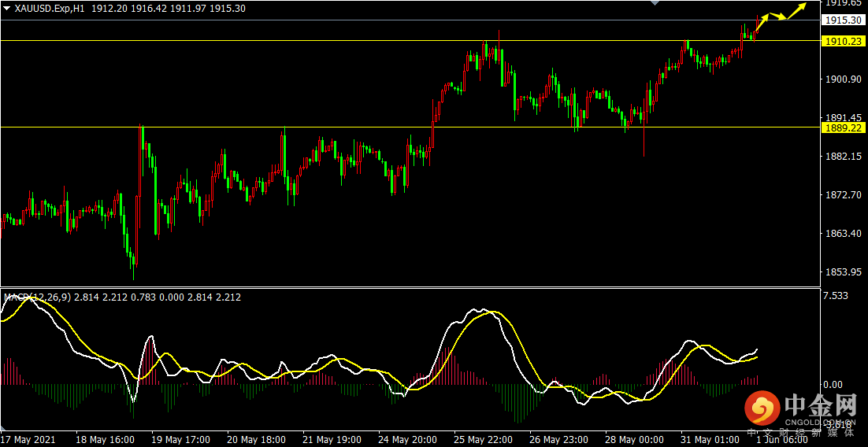The height and width of the screenshot is (447, 868).
Task: Select the yellow 1910.23 level label
Action: (843, 41)
